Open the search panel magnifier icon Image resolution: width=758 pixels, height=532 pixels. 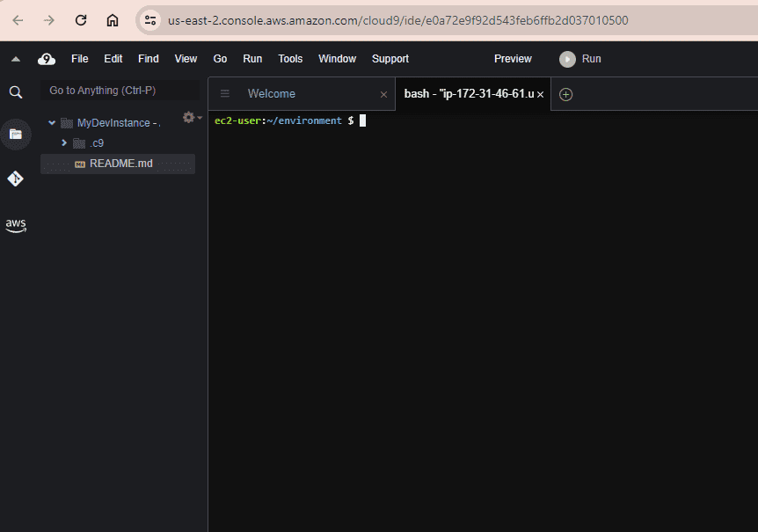tap(16, 91)
